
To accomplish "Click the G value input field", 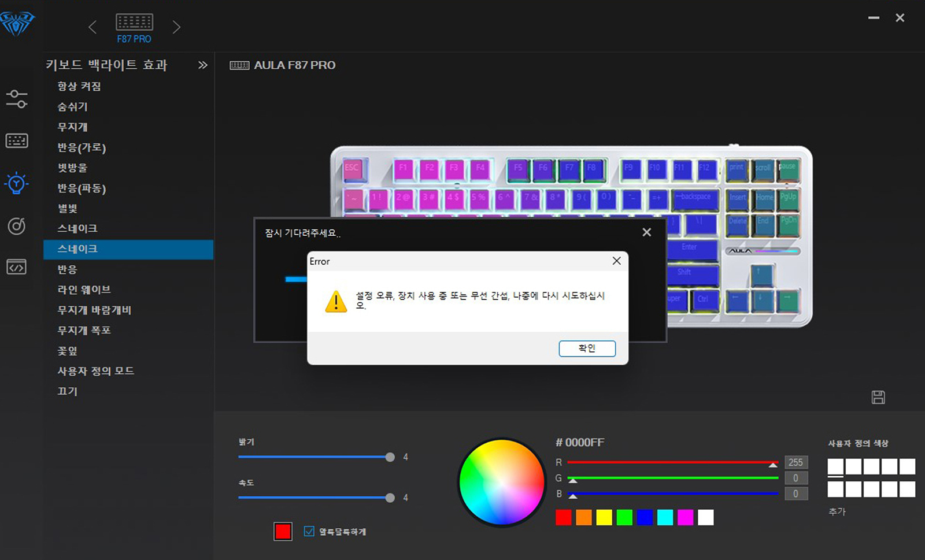I will click(x=796, y=478).
